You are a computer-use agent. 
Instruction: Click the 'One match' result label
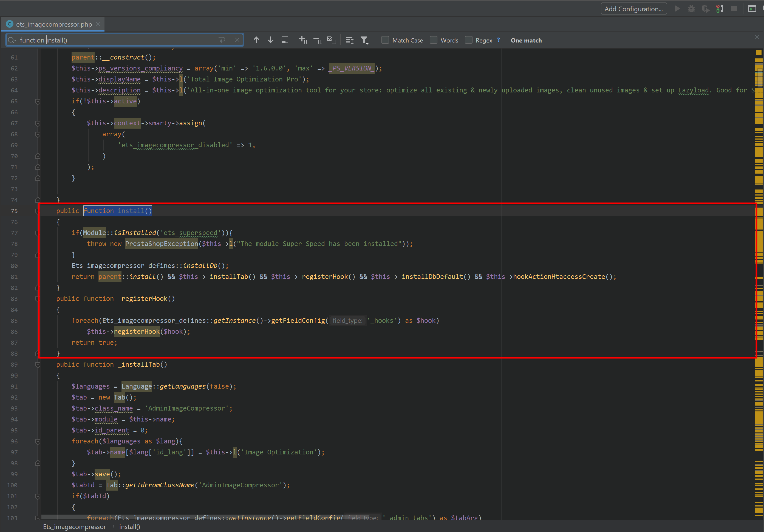click(x=526, y=40)
